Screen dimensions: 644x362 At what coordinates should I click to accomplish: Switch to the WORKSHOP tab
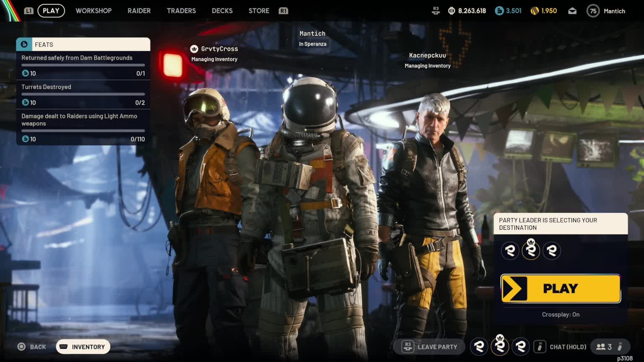tap(93, 10)
